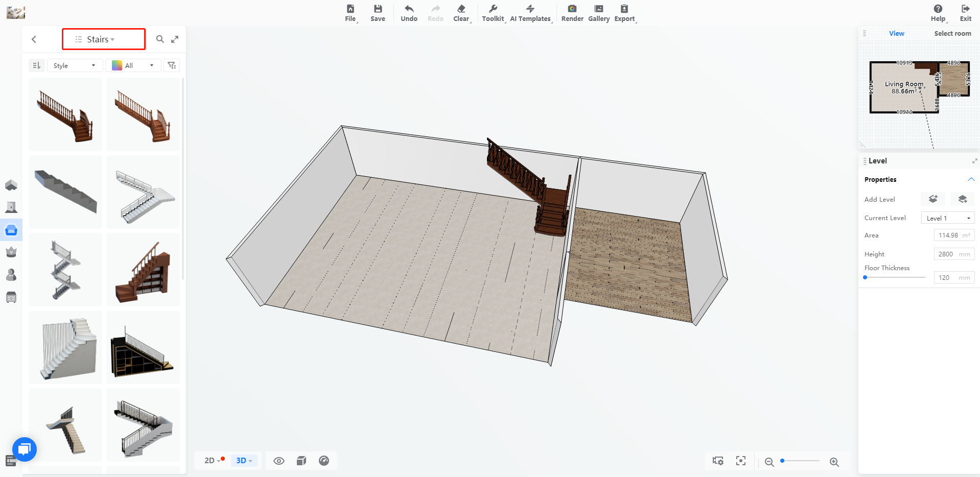This screenshot has height=477, width=980.
Task: Open the Current Level dropdown
Action: click(x=948, y=218)
